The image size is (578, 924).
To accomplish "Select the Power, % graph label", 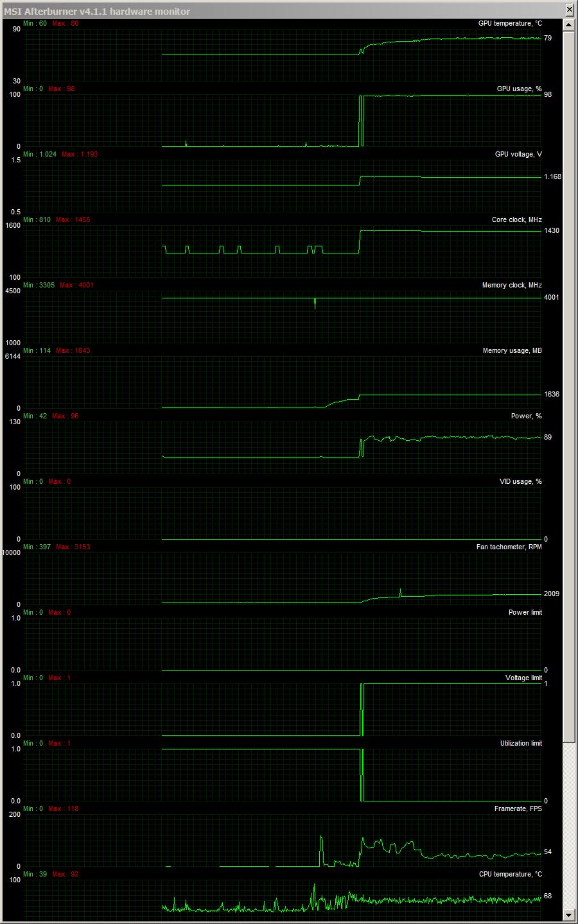I will point(526,416).
